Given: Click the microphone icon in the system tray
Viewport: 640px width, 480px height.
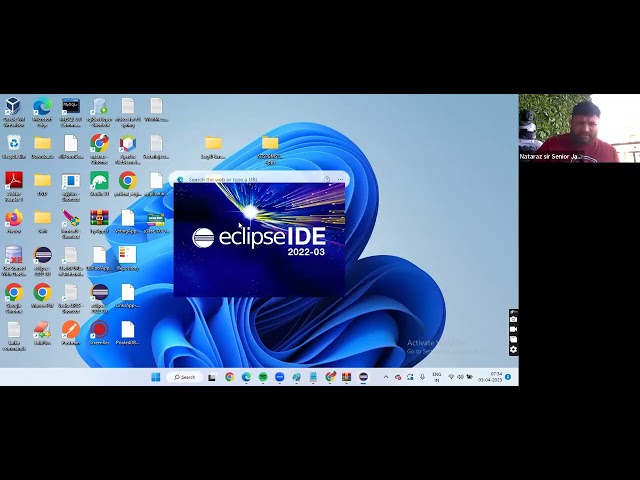Looking at the screenshot, I should click(422, 377).
